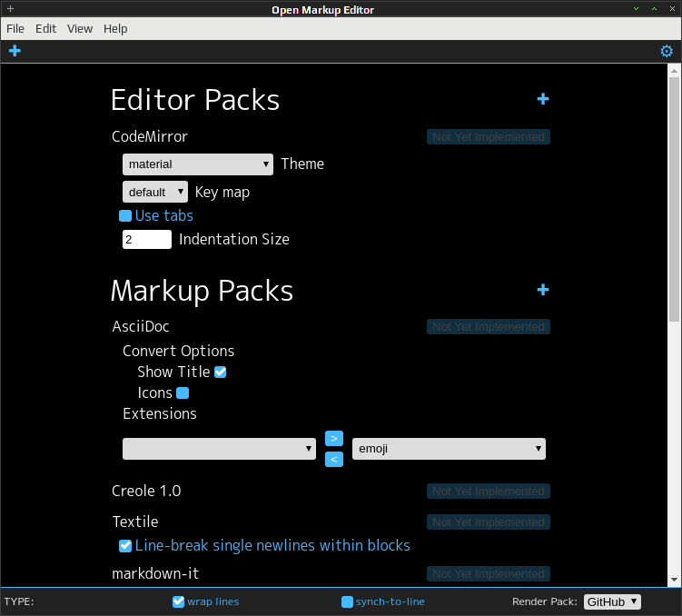This screenshot has width=682, height=616.
Task: Click Textile's Not Yet Implemented button
Action: click(x=489, y=522)
